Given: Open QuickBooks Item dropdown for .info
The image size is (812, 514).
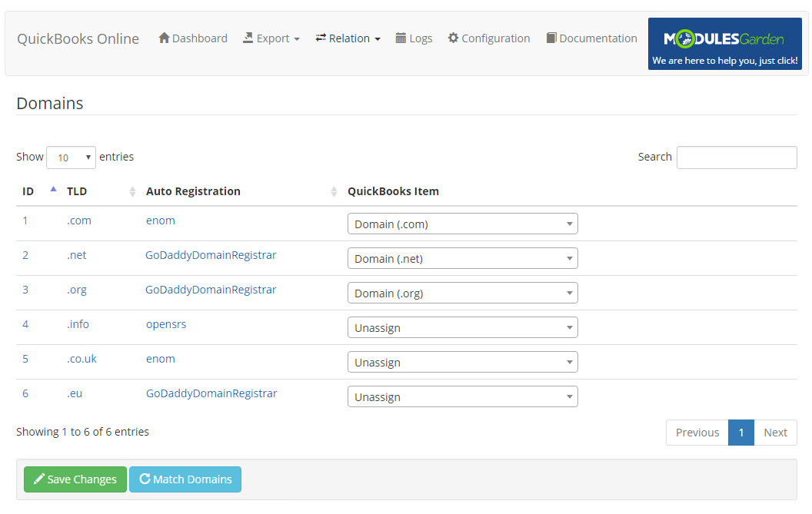Looking at the screenshot, I should tap(462, 327).
